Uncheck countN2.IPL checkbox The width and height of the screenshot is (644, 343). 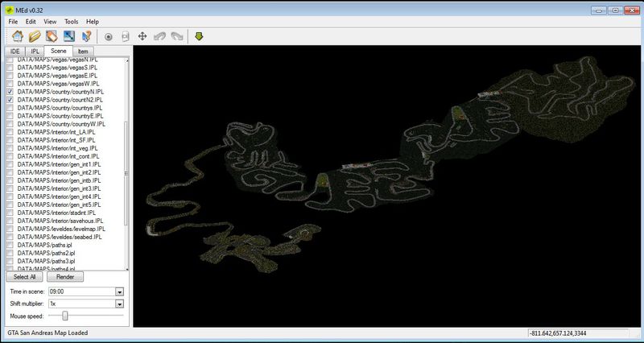coord(10,100)
